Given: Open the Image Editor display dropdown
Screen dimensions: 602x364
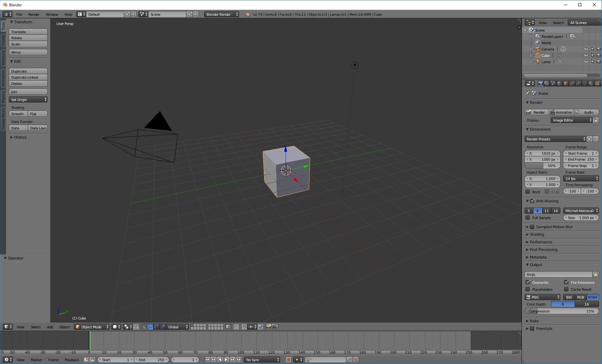Looking at the screenshot, I should coord(571,120).
